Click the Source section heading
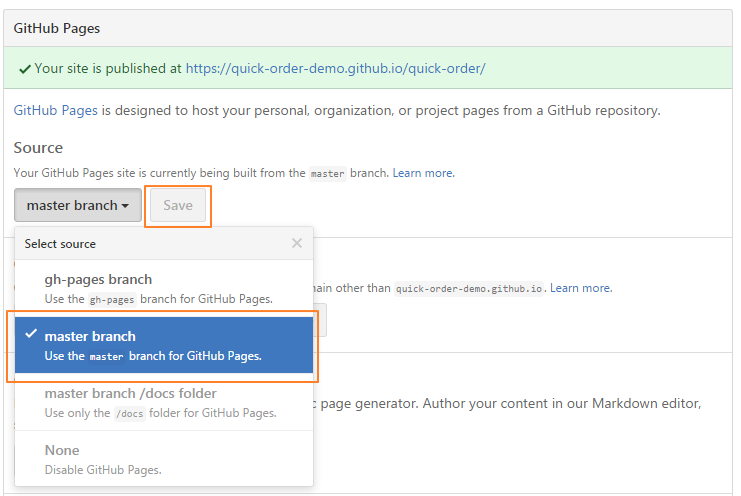Image resolution: width=741 pixels, height=496 pixels. pos(38,148)
